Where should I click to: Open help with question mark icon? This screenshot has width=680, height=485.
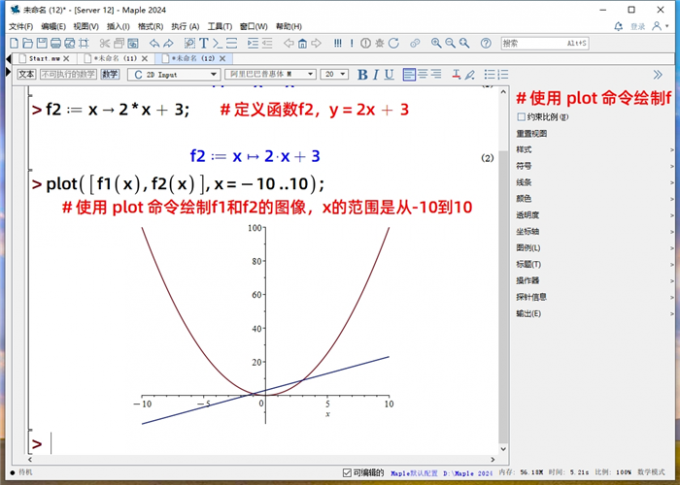click(486, 43)
